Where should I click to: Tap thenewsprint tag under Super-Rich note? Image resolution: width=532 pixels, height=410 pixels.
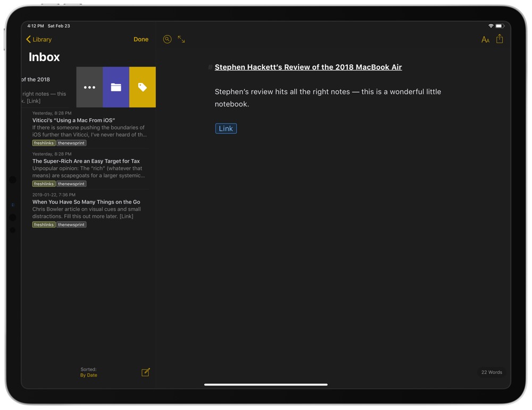pyautogui.click(x=71, y=184)
